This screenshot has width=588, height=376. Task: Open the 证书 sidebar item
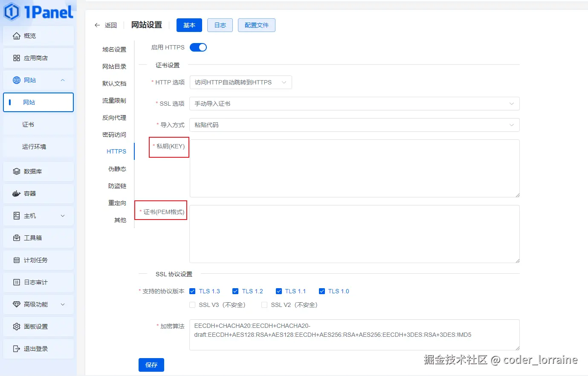click(38, 124)
